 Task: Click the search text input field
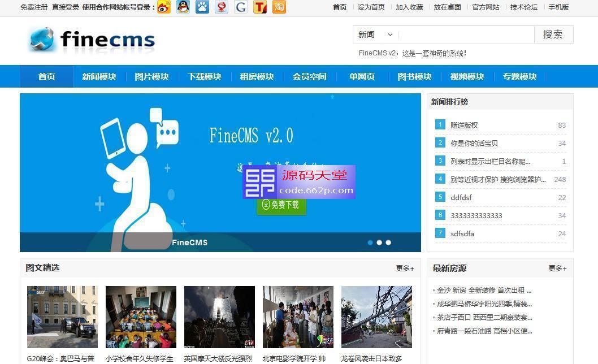click(x=466, y=34)
